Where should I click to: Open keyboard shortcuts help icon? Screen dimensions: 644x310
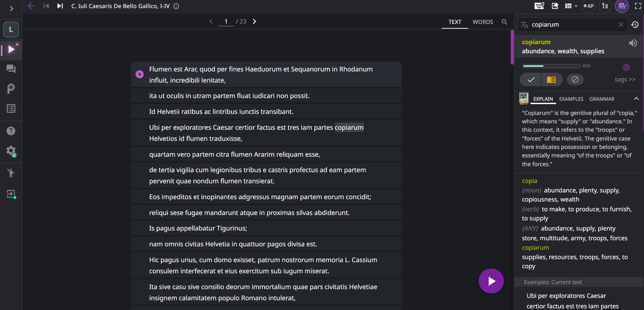pos(539,6)
